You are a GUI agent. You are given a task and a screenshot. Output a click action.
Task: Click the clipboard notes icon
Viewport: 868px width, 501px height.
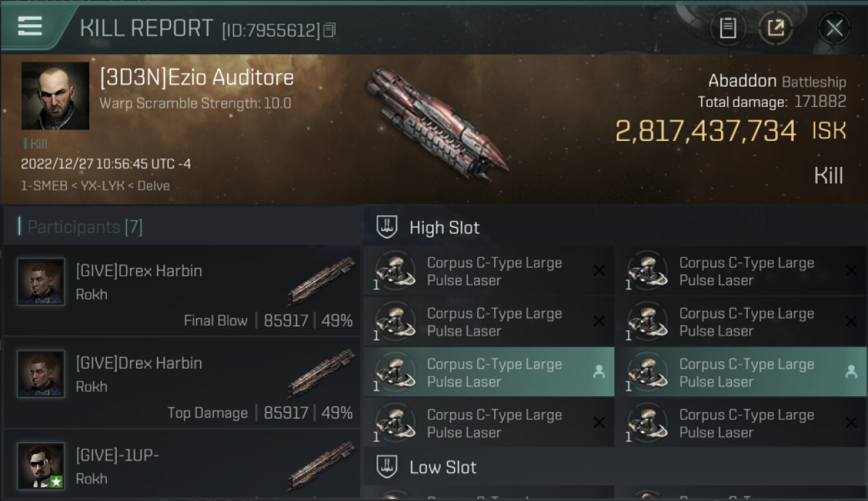[728, 28]
